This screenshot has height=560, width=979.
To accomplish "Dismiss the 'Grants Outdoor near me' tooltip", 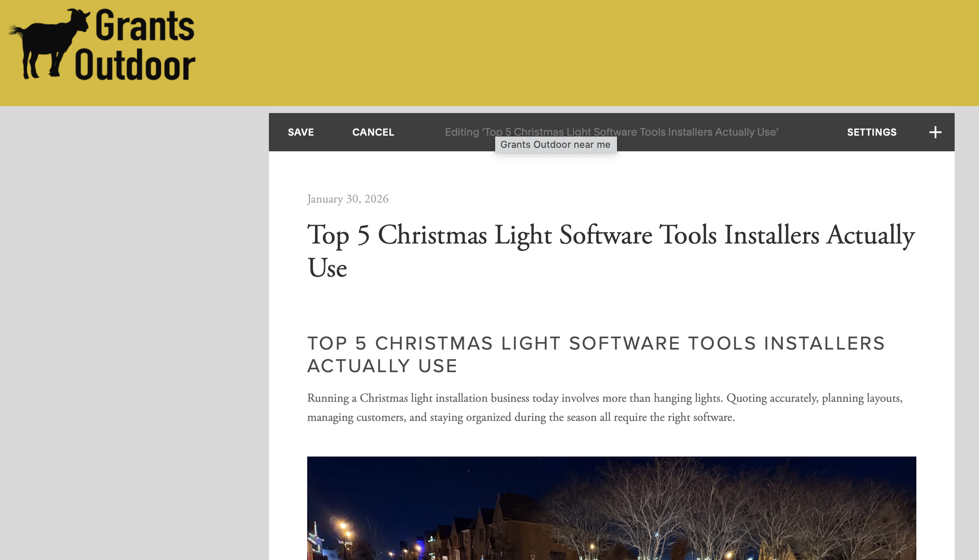I will [556, 144].
